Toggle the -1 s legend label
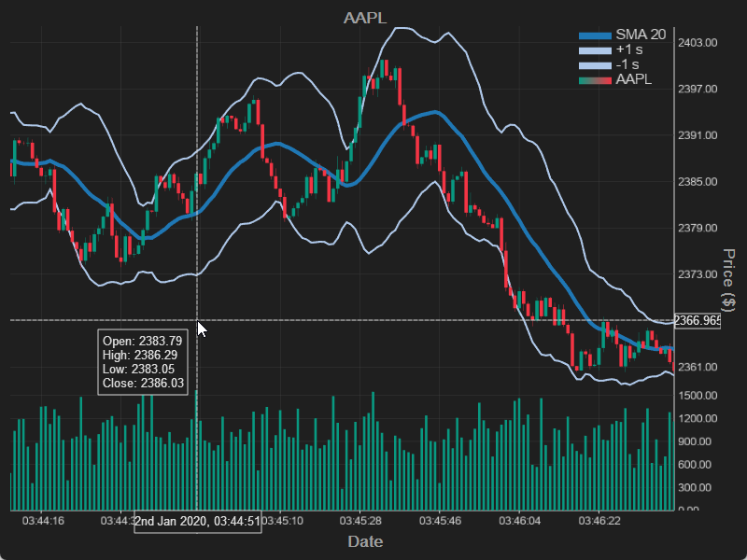 click(x=627, y=64)
